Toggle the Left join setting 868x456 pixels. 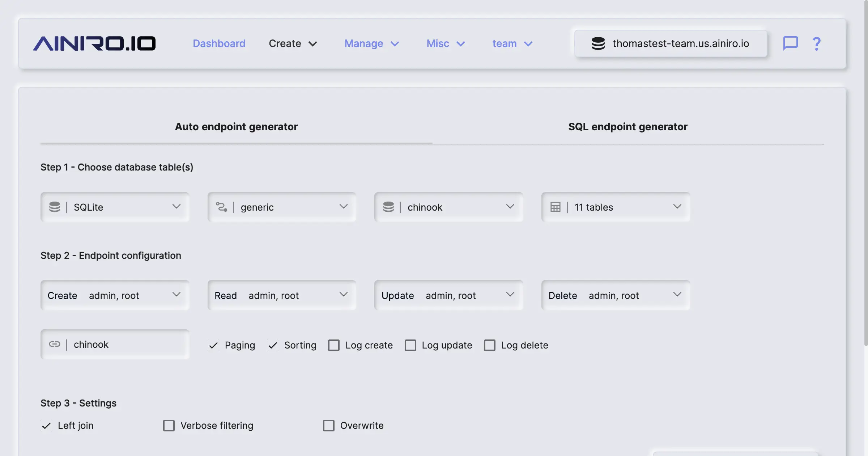(46, 426)
